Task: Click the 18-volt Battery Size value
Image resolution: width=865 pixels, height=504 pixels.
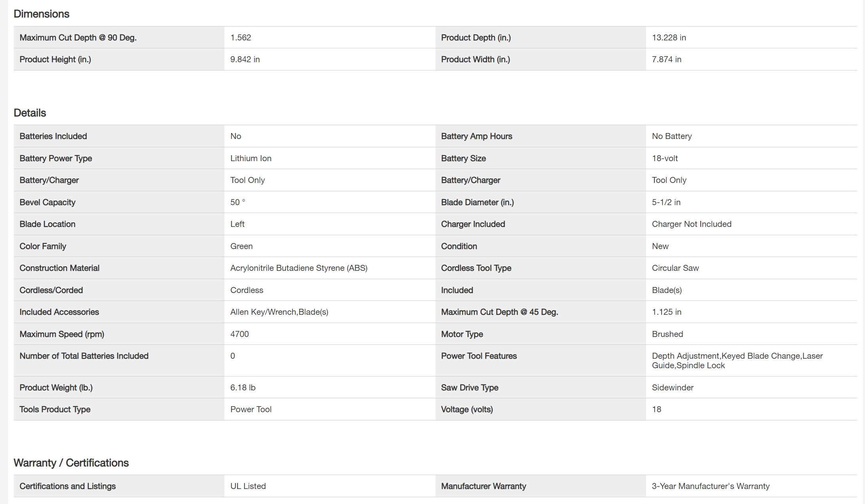Action: (665, 158)
